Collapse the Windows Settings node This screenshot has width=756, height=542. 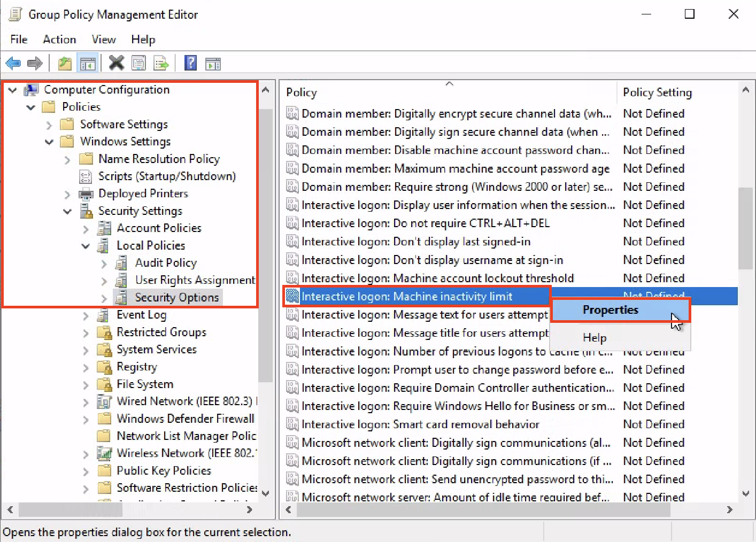(x=49, y=142)
